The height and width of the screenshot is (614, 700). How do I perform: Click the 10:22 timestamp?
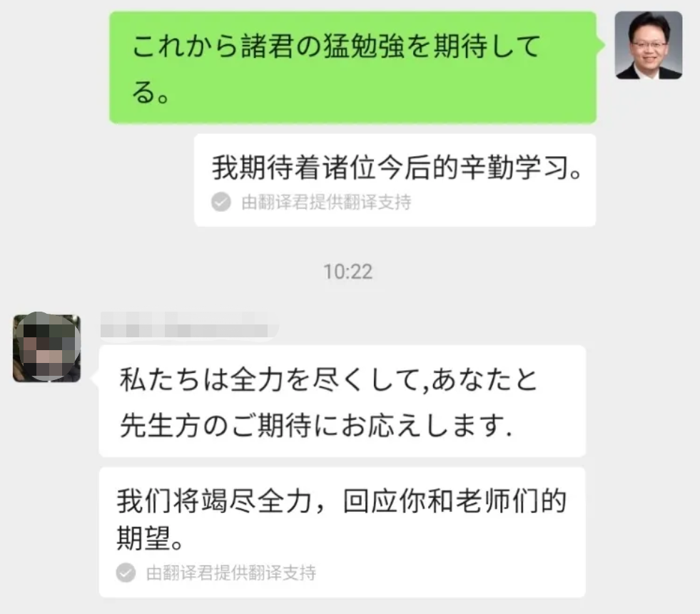tap(348, 272)
